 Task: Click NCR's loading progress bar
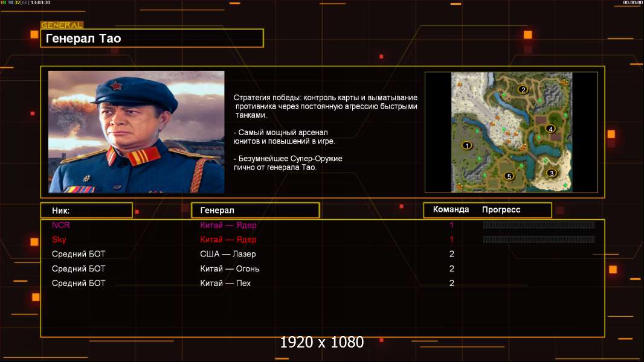539,224
